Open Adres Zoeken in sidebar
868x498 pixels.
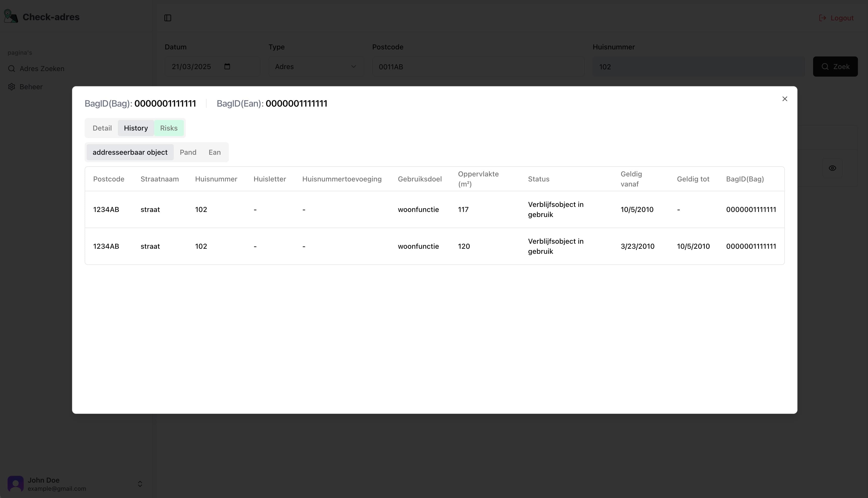42,69
